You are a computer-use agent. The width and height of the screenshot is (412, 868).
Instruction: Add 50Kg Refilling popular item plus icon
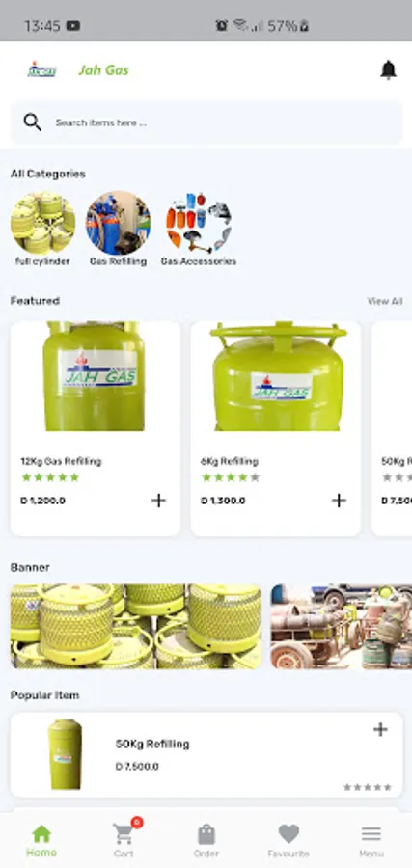pos(380,730)
